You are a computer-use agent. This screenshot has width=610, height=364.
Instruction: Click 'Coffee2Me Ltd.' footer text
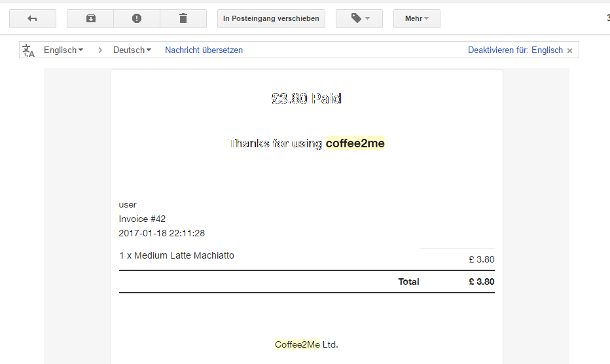pyautogui.click(x=306, y=344)
